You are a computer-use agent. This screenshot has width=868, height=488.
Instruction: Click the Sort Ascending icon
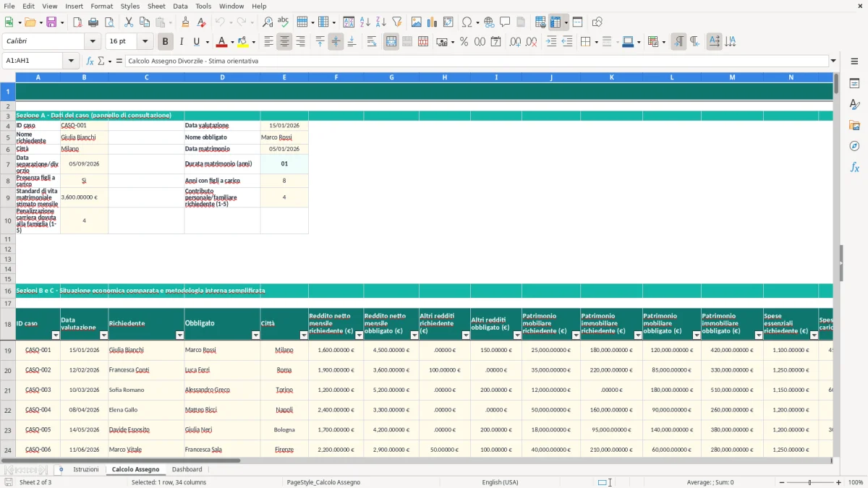pyautogui.click(x=365, y=22)
